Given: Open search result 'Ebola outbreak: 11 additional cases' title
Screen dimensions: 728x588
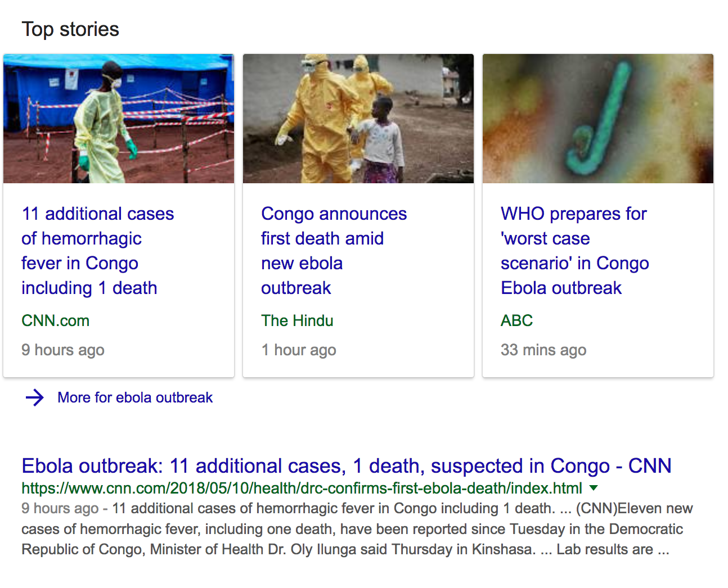Looking at the screenshot, I should (x=347, y=466).
